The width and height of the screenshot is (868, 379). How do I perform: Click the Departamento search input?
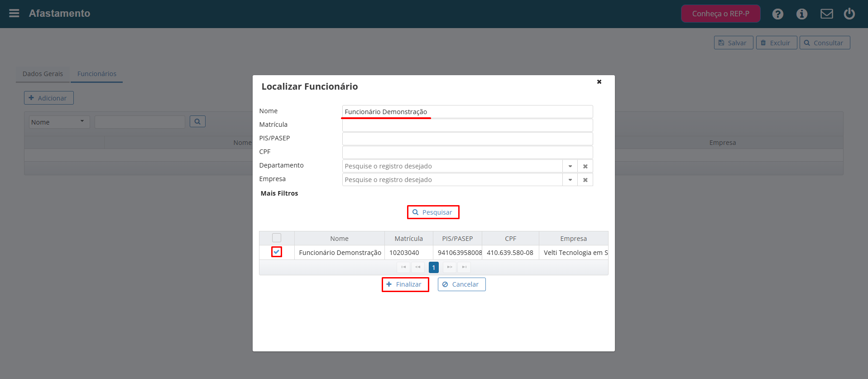[x=452, y=166]
